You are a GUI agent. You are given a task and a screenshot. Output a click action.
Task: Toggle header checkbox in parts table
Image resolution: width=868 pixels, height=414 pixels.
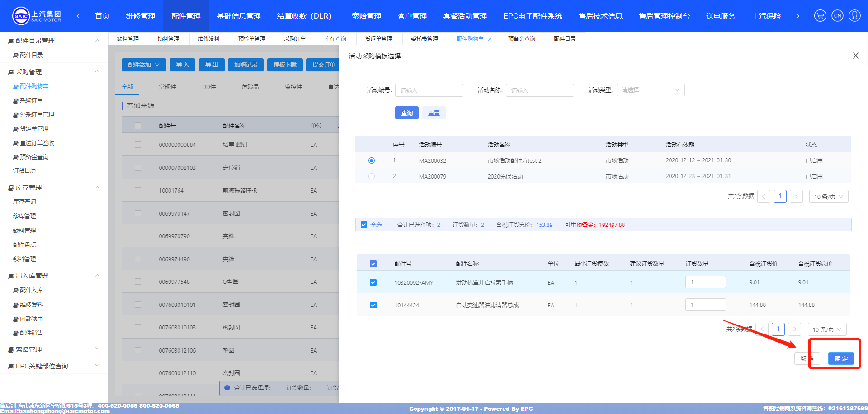373,263
